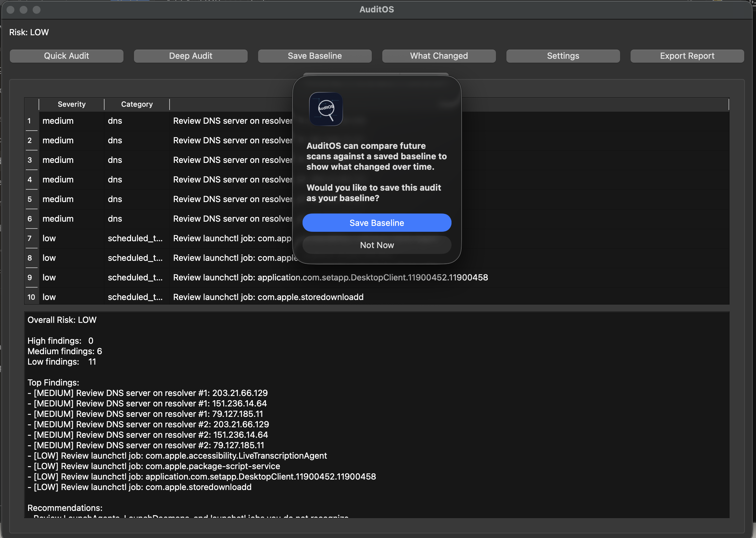Click summary line resolver #2: 203.21.66.129
This screenshot has height=538, width=756.
(148, 424)
